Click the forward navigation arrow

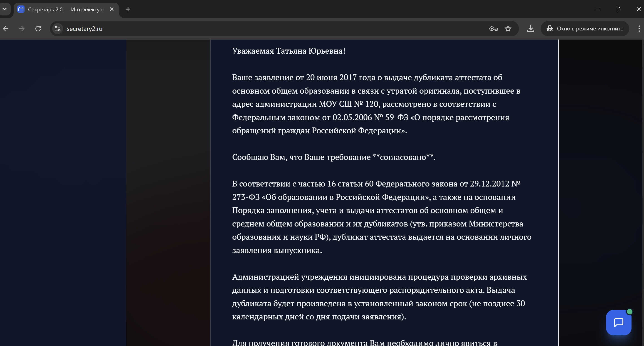(22, 29)
